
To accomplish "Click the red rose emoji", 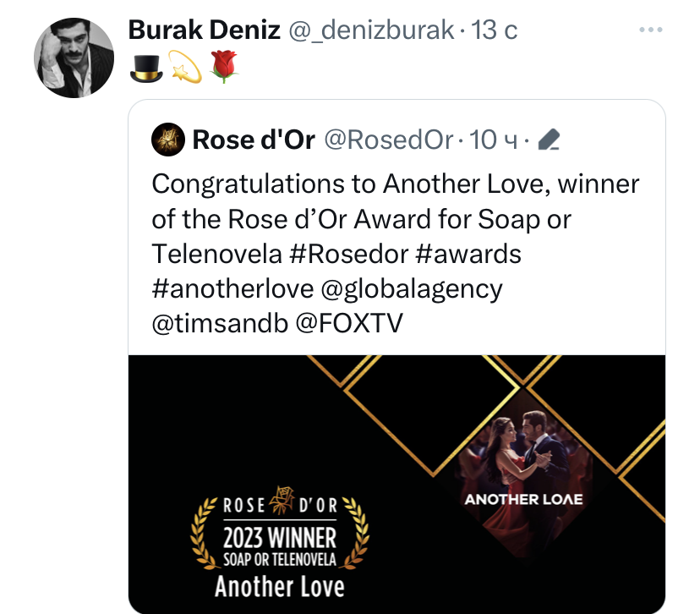I will point(223,69).
